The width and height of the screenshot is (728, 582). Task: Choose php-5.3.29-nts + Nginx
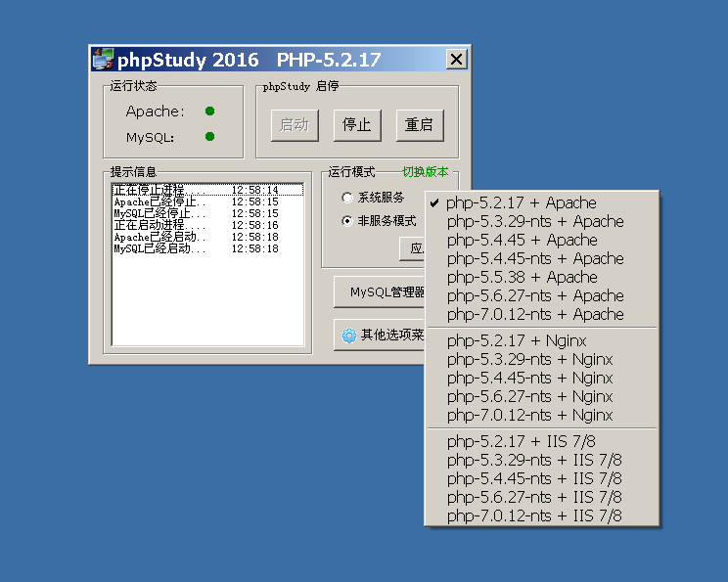coord(542,359)
